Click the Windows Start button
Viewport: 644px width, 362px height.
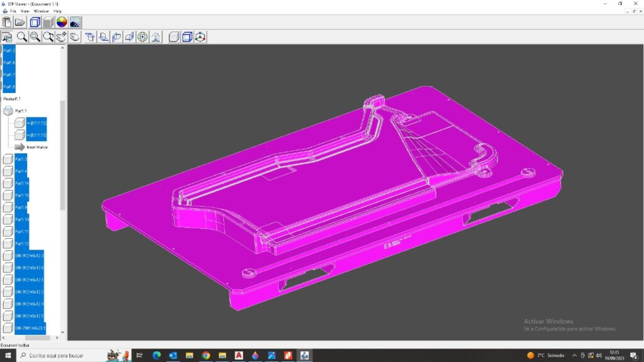(x=8, y=356)
